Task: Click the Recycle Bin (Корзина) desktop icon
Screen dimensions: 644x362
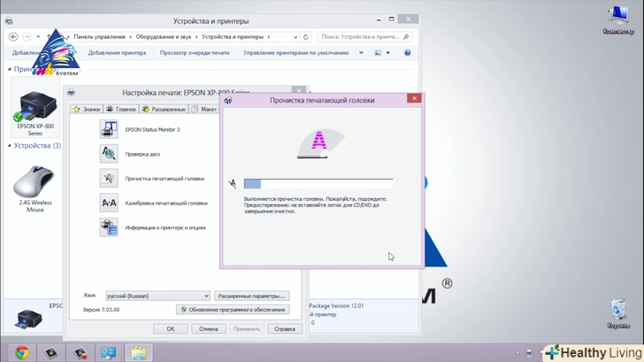Action: [617, 312]
